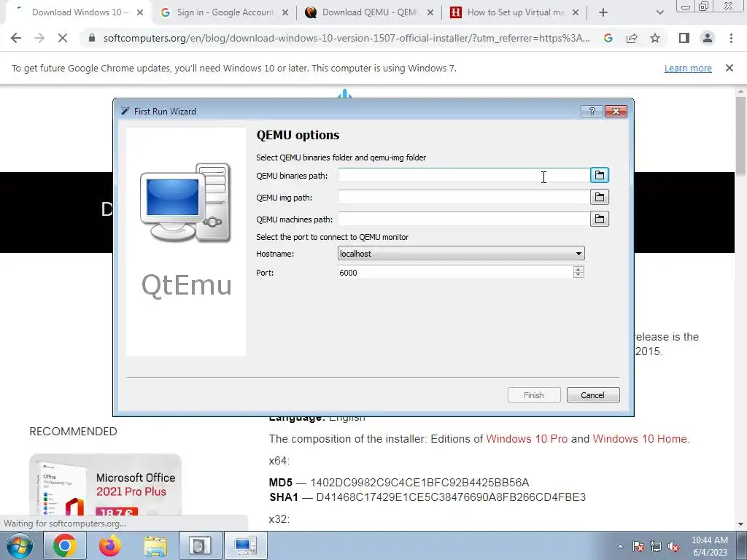This screenshot has height=560, width=747.
Task: Open the QtEmu taskbar button
Action: point(246,545)
